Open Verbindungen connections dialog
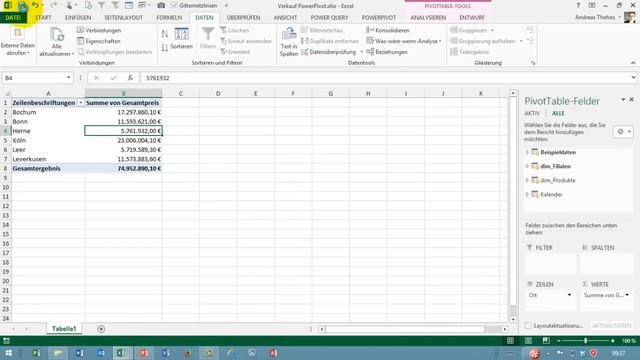 (99, 30)
